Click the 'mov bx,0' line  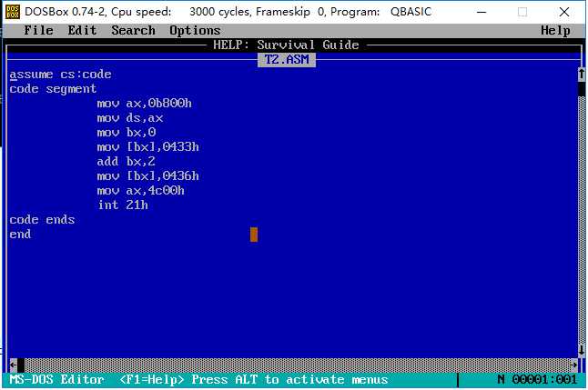click(127, 132)
